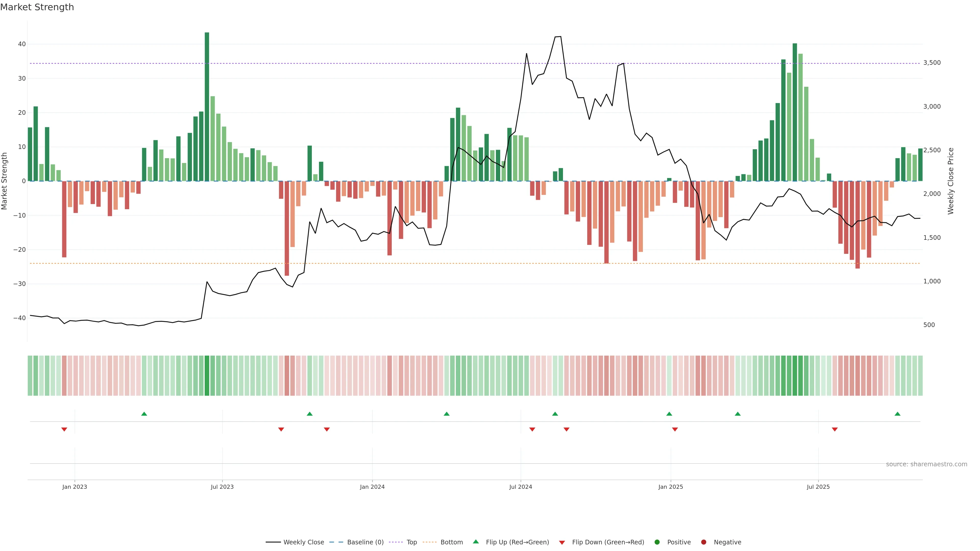The height and width of the screenshot is (551, 980).
Task: Click the tallest green bar near Jul 2023
Action: 207,106
